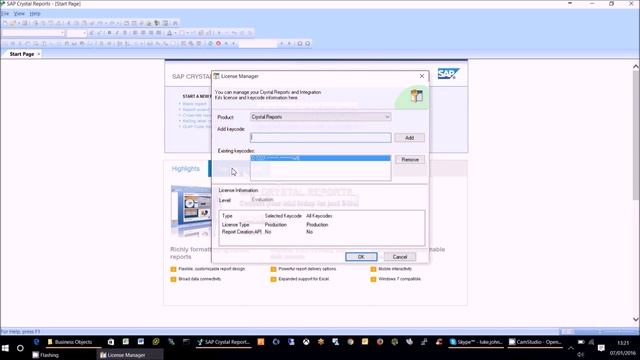The width and height of the screenshot is (640, 360).
Task: Click the Bold formatting icon in toolbar
Action: point(109,33)
